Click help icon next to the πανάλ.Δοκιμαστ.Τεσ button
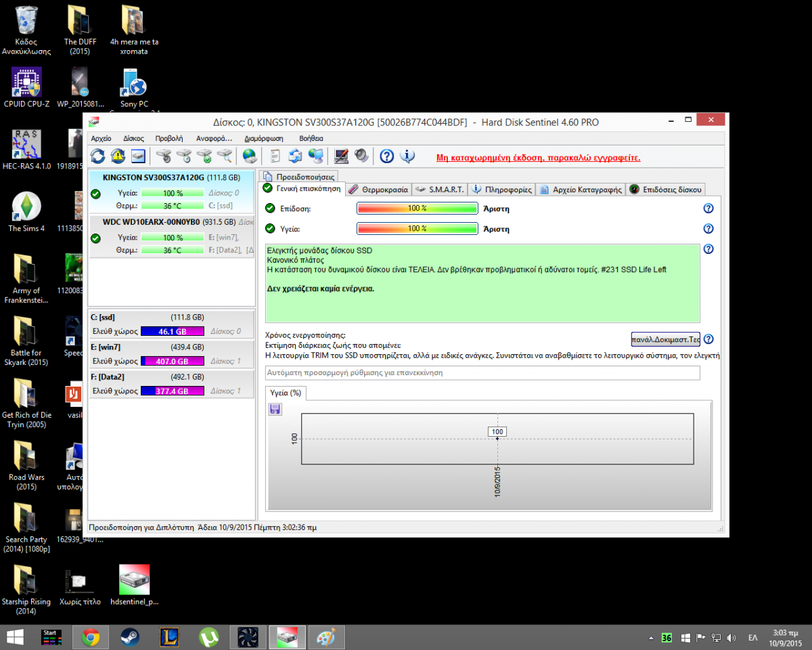This screenshot has height=650, width=812. 708,339
